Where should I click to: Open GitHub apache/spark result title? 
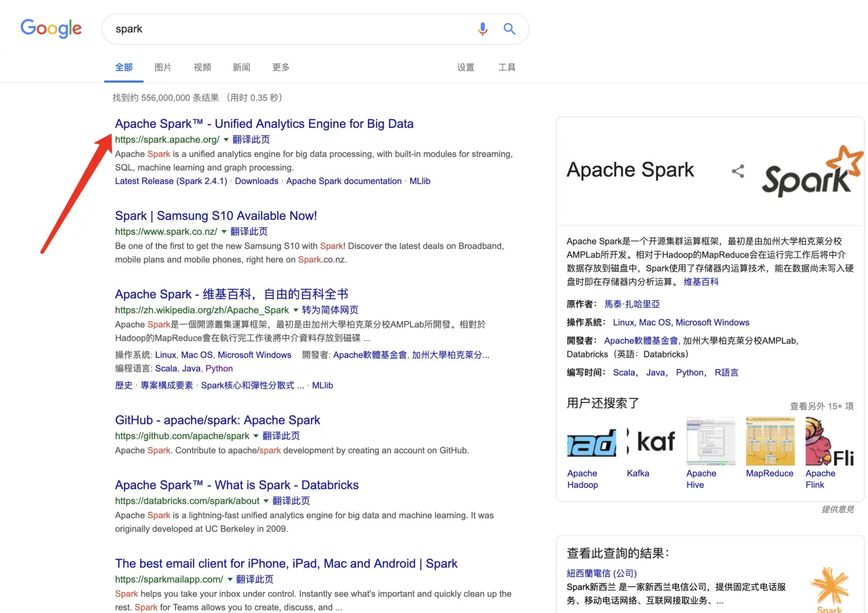pyautogui.click(x=218, y=420)
